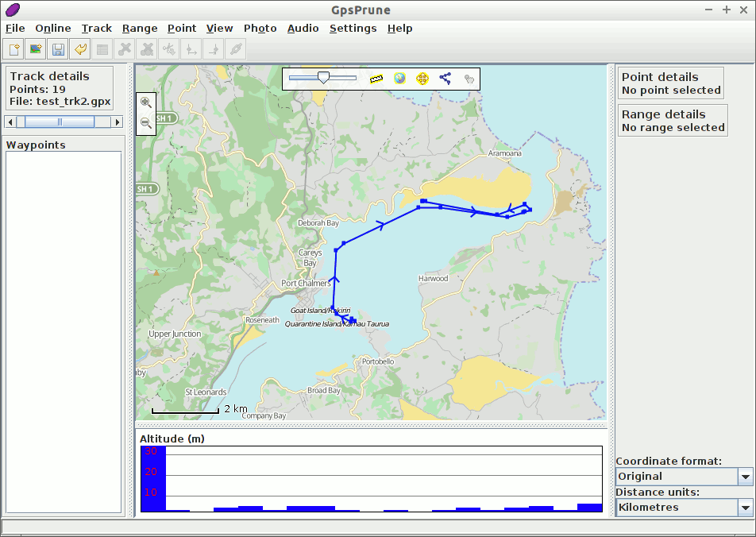756x537 pixels.
Task: Change Kilometres to another unit via its dropdown arrow
Action: pyautogui.click(x=745, y=508)
